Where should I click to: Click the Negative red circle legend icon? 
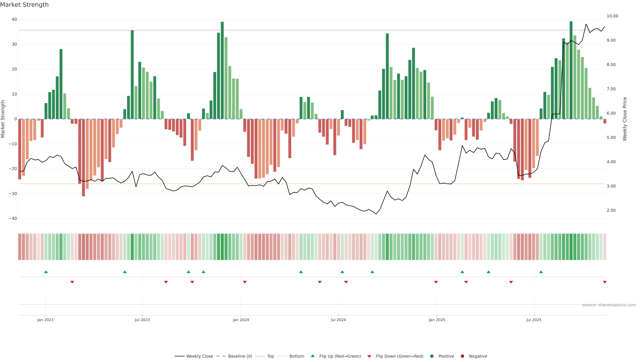462,356
